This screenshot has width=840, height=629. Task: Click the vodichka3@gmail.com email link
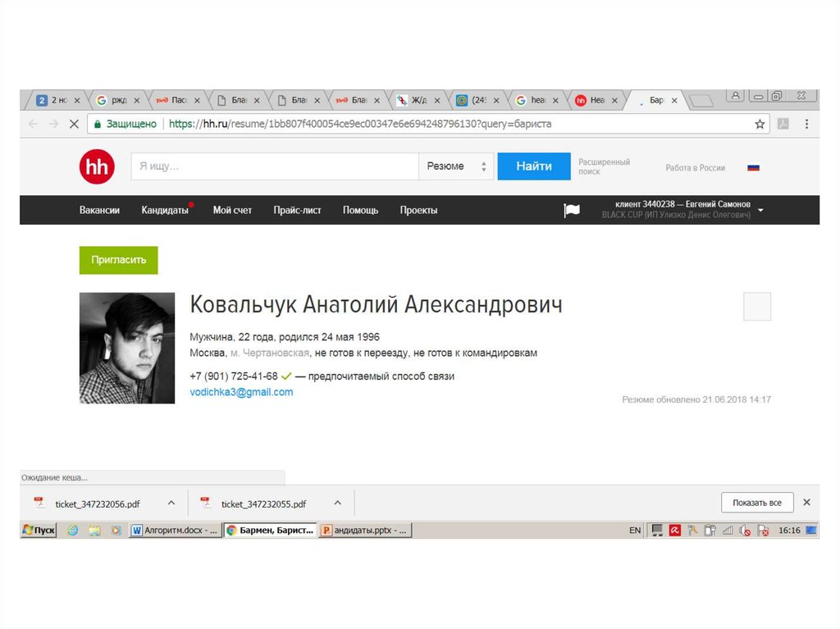[x=241, y=392]
